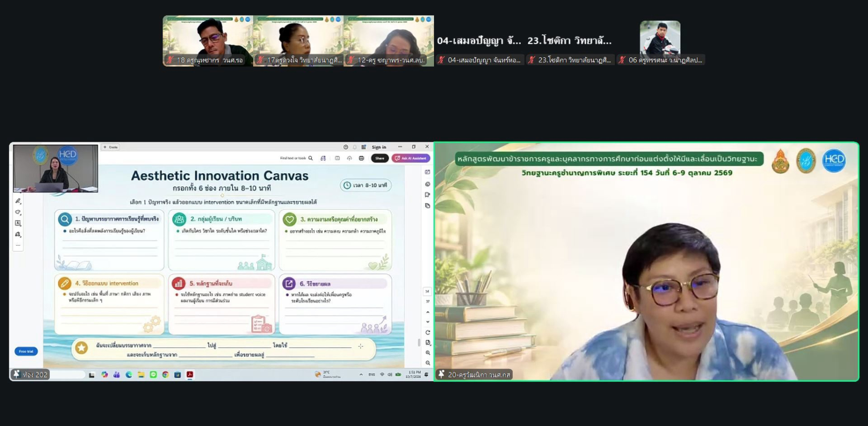Click the Adobe Acrobat taskbar icon
This screenshot has width=868, height=426.
point(190,374)
